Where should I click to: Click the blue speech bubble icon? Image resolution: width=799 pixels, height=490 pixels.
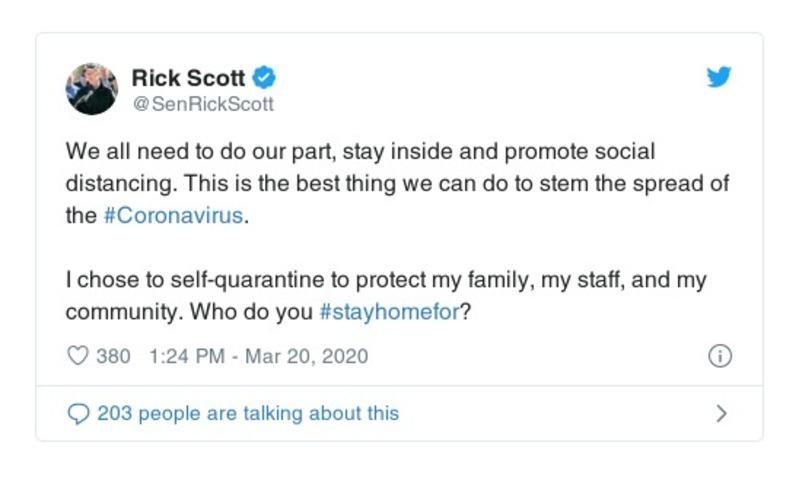click(x=78, y=413)
